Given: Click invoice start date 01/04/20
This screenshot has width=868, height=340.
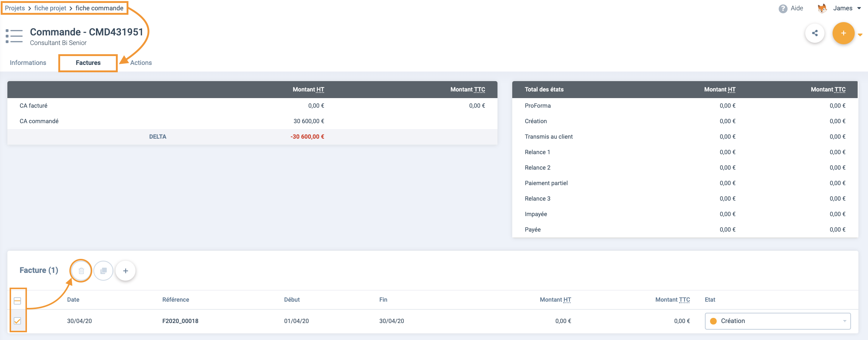Looking at the screenshot, I should 296,321.
